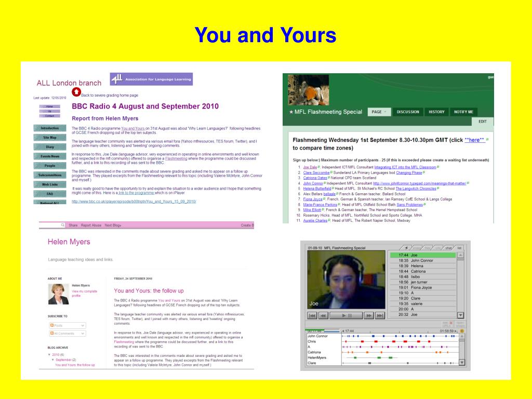The width and height of the screenshot is (532, 399).
Task: Click the NOTIFY ME tab
Action: [x=463, y=112]
